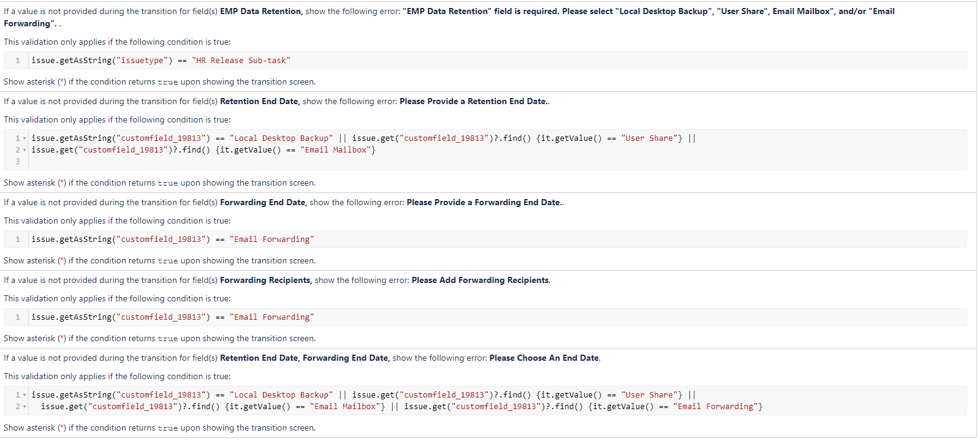The width and height of the screenshot is (980, 441).
Task: Click the "Local Desktop Backup" string in Retention code
Action: 281,138
